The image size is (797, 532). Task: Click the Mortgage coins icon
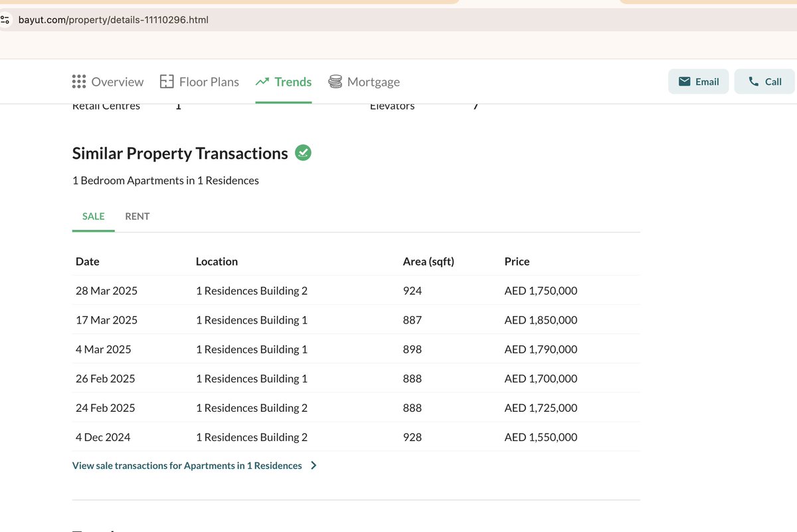click(335, 82)
